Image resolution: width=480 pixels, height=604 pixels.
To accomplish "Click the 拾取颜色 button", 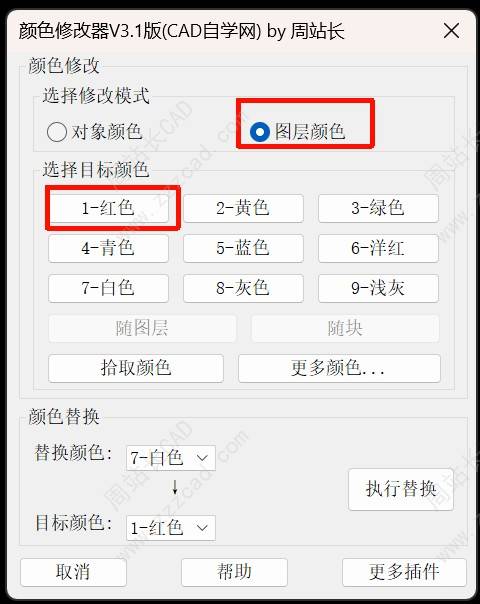I will (136, 368).
